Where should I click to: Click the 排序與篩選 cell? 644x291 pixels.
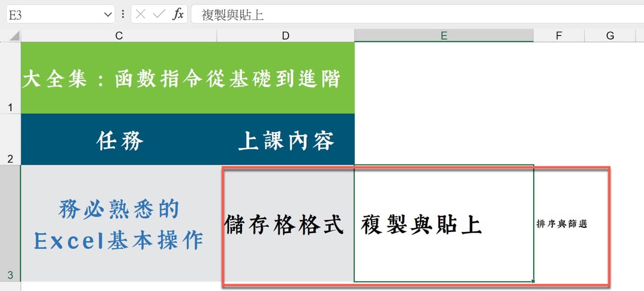pyautogui.click(x=559, y=223)
